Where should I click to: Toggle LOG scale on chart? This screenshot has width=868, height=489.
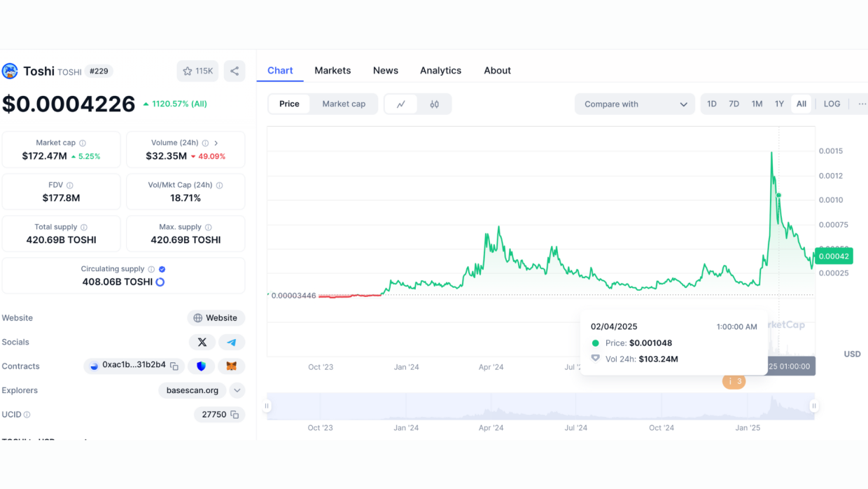(x=832, y=104)
